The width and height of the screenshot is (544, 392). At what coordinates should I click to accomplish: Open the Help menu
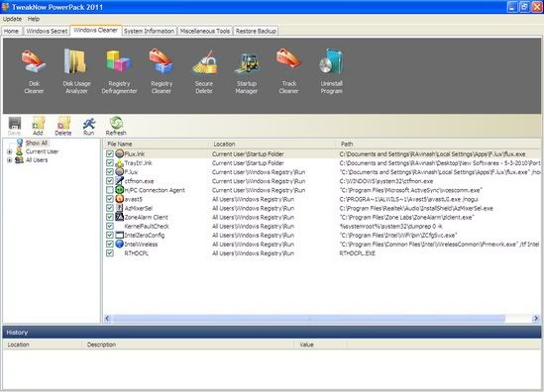pyautogui.click(x=34, y=19)
